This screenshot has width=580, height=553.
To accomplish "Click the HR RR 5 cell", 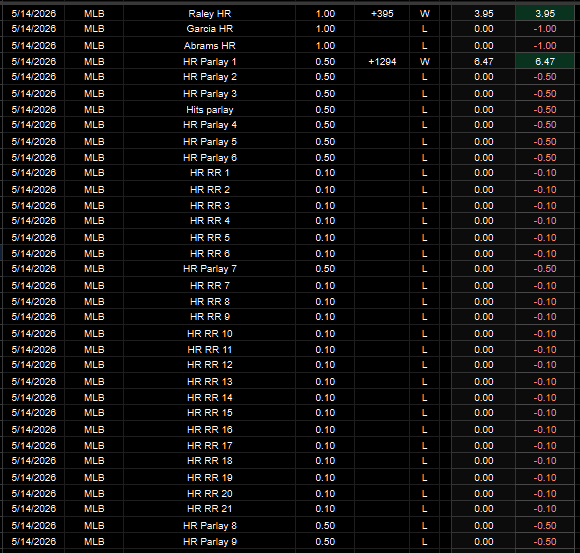I will pos(209,237).
